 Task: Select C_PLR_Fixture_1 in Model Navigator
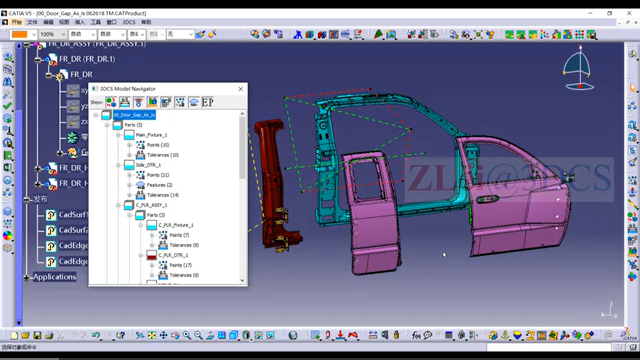click(x=176, y=225)
